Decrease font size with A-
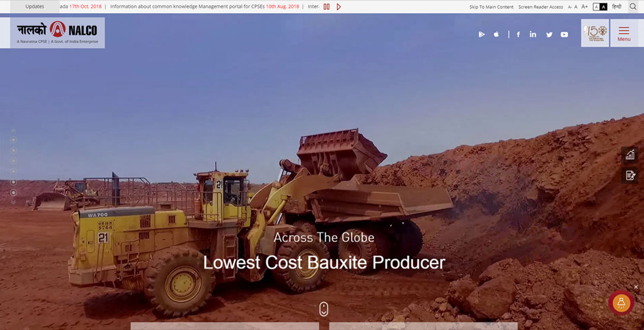Viewport: 644px width, 330px height. pyautogui.click(x=569, y=7)
